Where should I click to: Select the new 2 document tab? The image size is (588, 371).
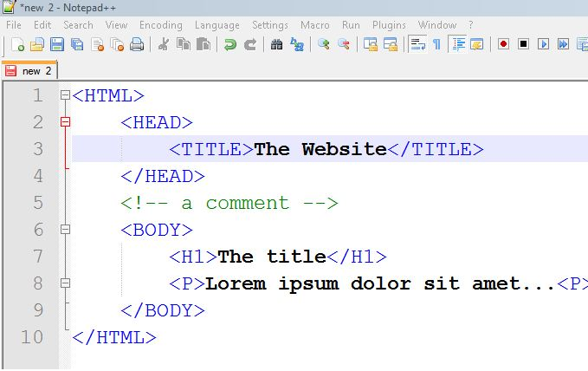(x=29, y=70)
